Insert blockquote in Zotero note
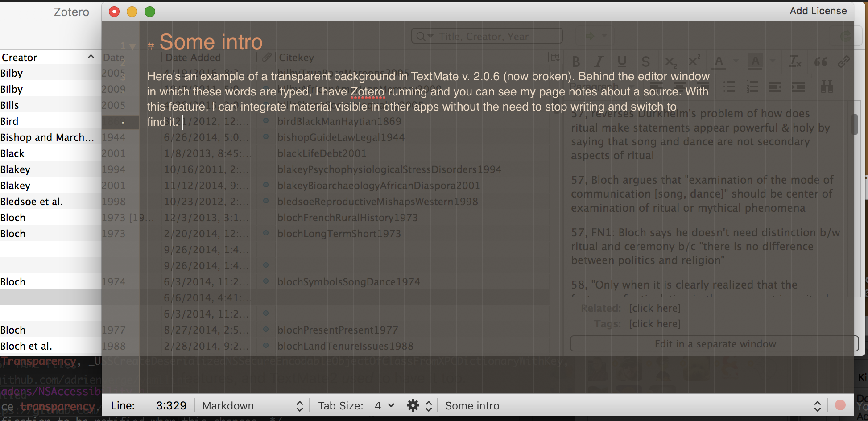 click(821, 62)
